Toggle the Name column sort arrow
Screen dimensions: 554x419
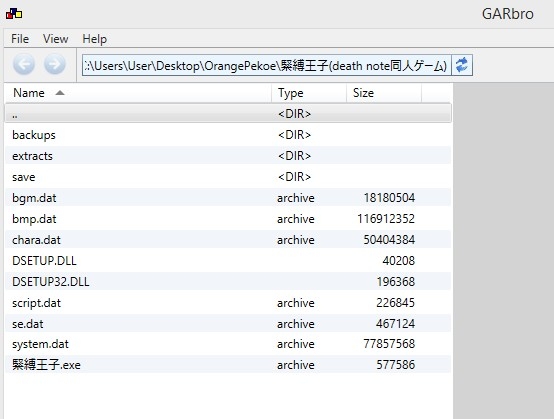60,93
